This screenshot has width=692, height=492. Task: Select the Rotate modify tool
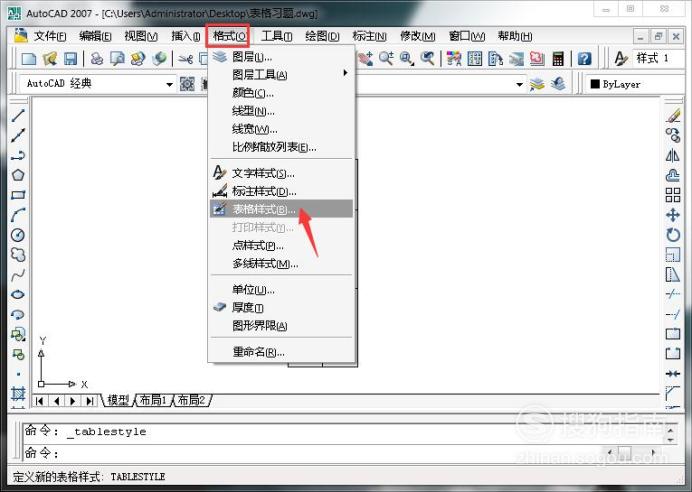673,235
